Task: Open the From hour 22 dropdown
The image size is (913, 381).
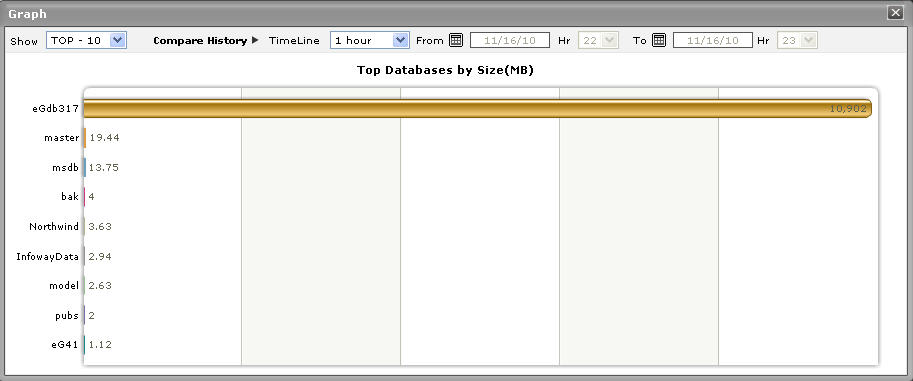Action: pos(597,40)
